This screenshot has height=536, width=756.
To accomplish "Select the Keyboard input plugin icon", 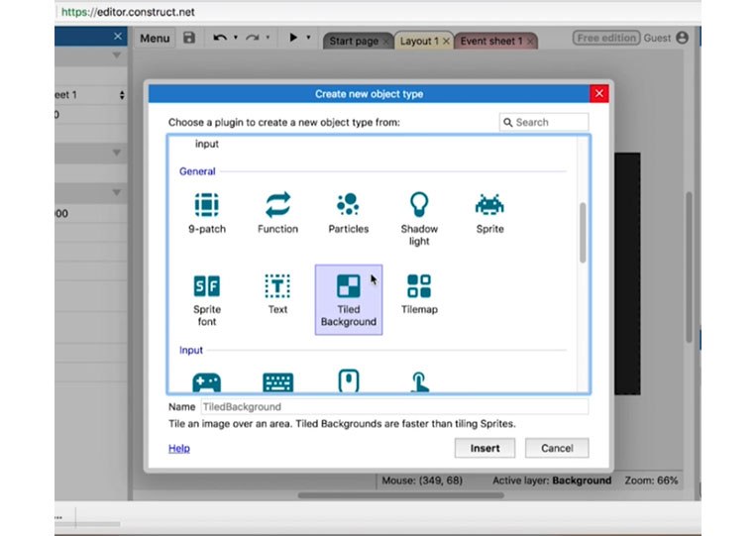I will click(277, 382).
